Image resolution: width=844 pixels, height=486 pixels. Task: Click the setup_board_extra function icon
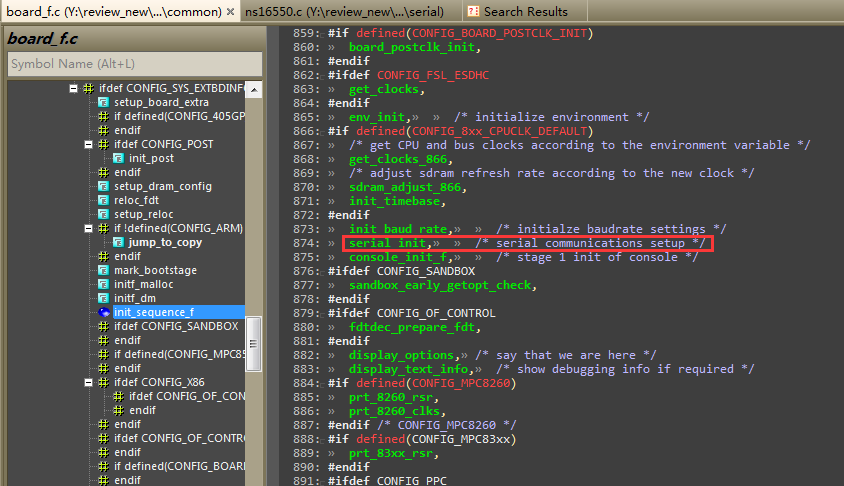[x=103, y=102]
